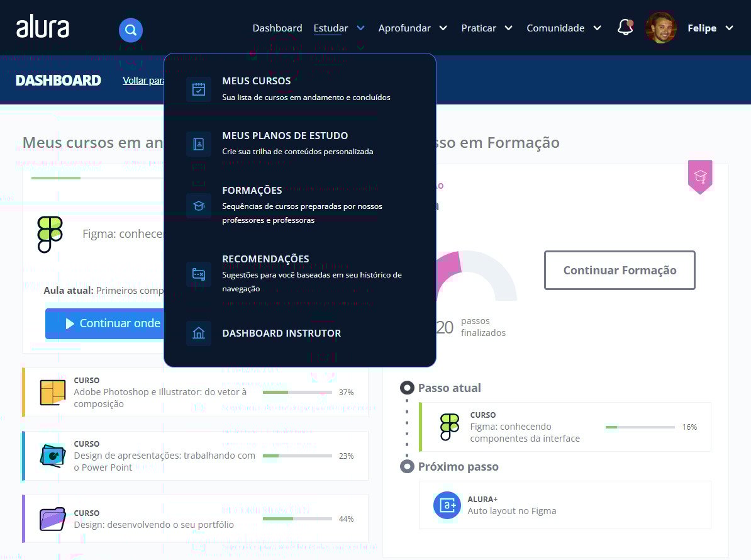The width and height of the screenshot is (751, 560).
Task: Click Estudar in top navigation
Action: click(x=330, y=28)
